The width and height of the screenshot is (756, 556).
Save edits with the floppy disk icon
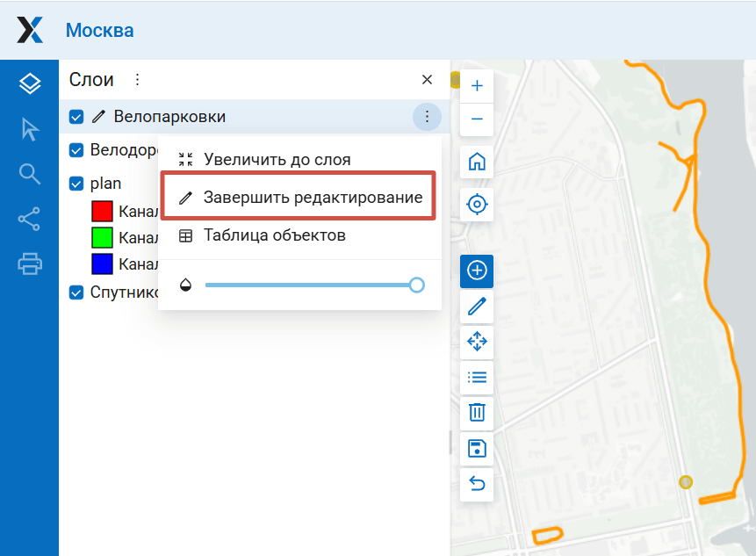click(x=477, y=449)
